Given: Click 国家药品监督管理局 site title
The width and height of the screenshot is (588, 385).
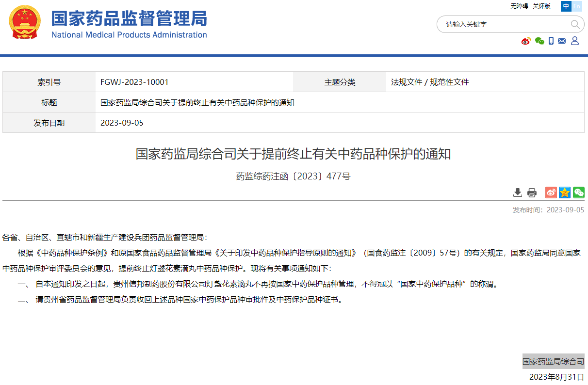Looking at the screenshot, I should 129,18.
